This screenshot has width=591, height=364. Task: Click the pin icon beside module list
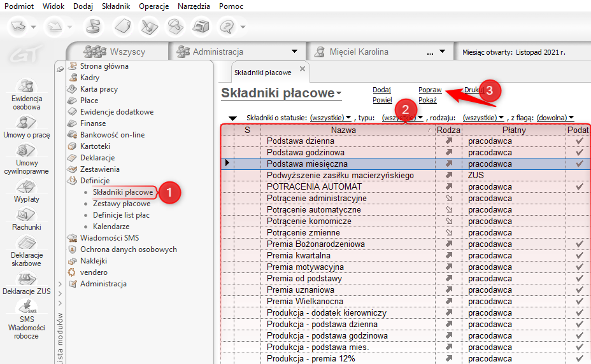[x=60, y=69]
